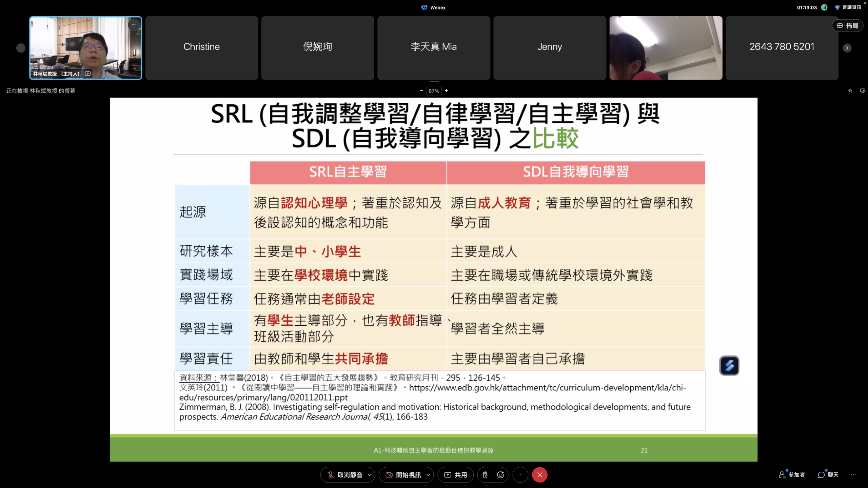Click the green network status icon
The height and width of the screenshot is (488, 868).
(x=824, y=7)
